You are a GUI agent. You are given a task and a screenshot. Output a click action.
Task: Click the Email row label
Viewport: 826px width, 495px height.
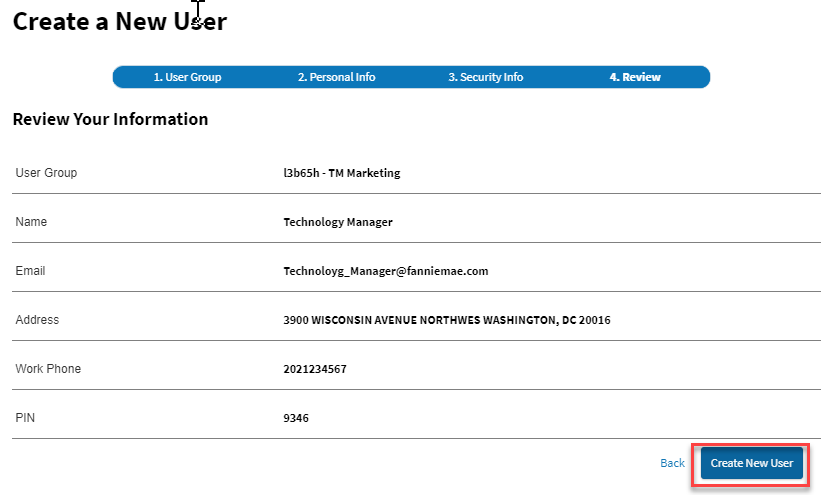point(30,271)
